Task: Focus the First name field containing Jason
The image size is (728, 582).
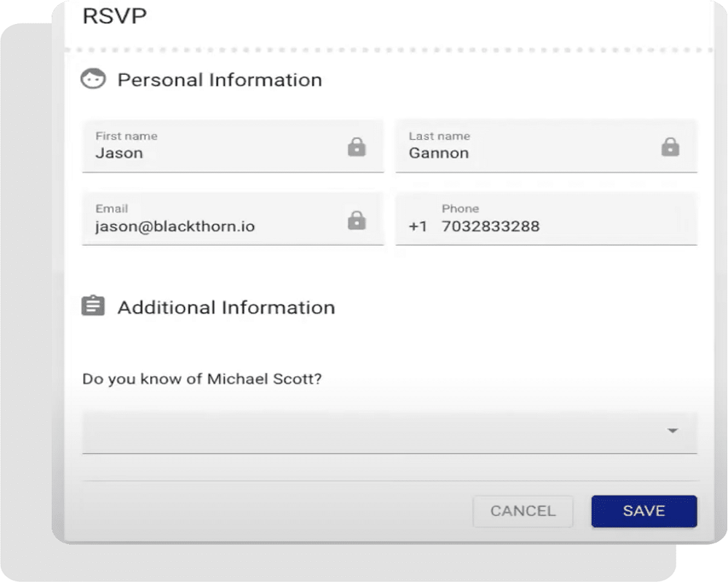Action: [233, 146]
